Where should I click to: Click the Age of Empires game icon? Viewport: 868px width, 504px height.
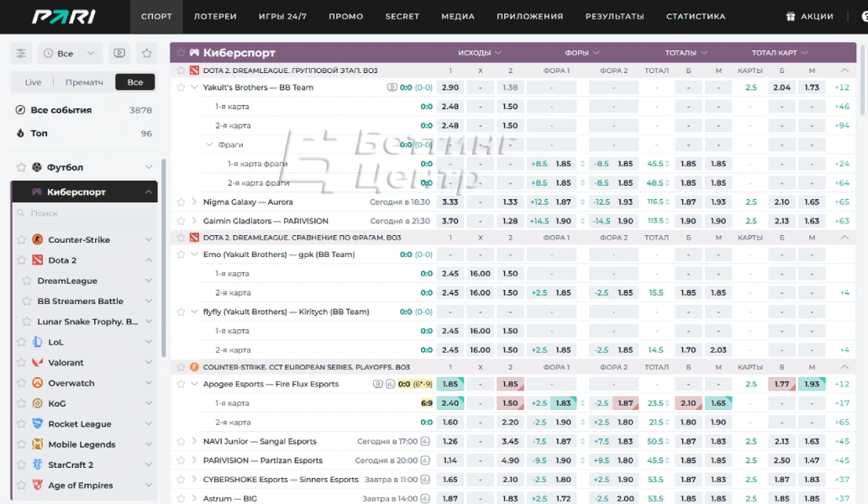tap(38, 486)
